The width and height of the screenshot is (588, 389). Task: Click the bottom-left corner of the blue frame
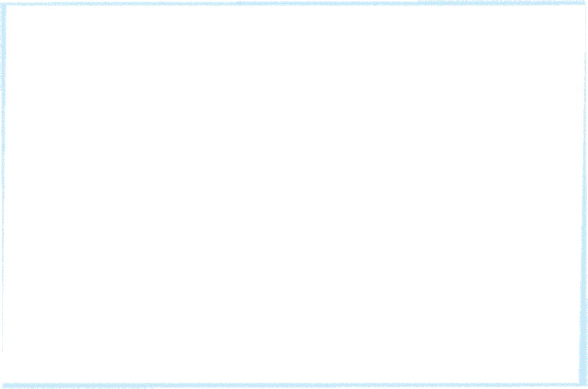point(4,385)
